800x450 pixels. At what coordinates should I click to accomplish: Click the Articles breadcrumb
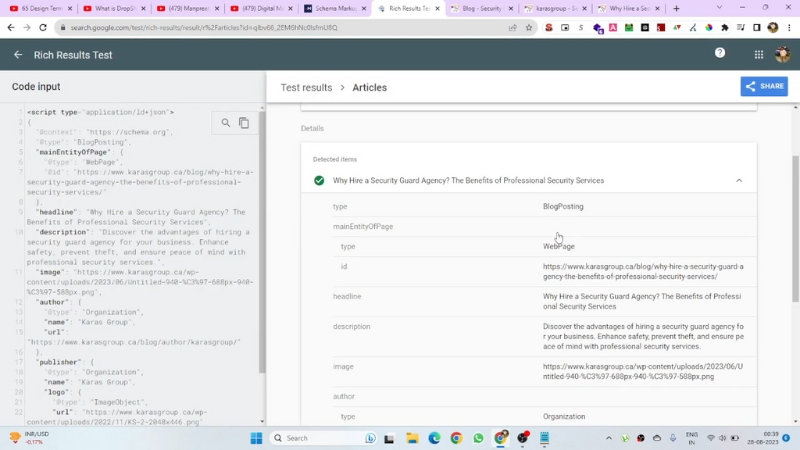pyautogui.click(x=369, y=88)
